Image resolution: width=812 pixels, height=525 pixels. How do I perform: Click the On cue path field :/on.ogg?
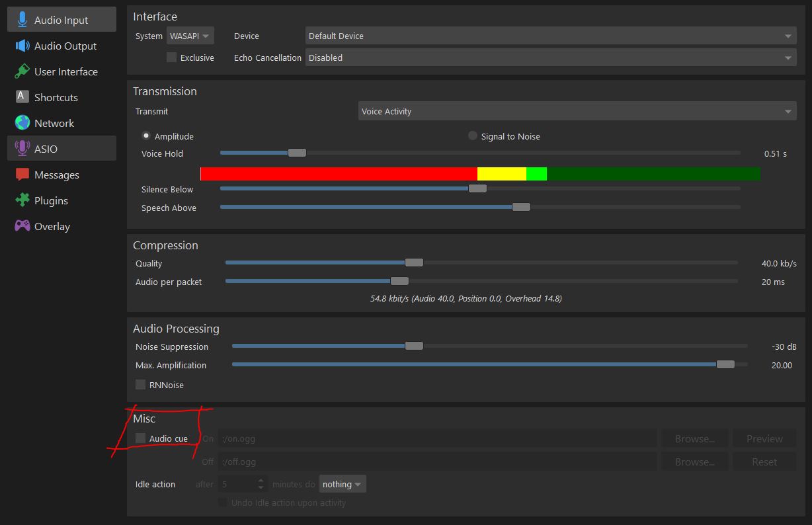[x=438, y=438]
